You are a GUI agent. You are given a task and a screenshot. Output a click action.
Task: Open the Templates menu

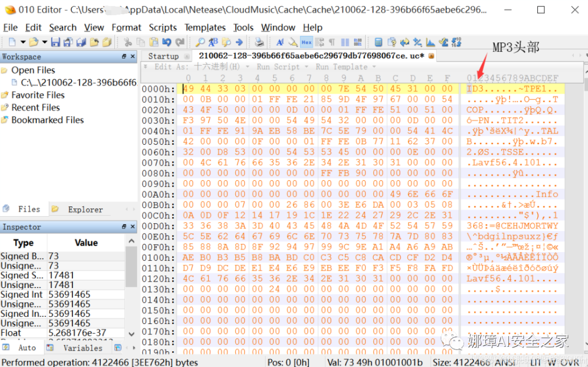tap(205, 27)
